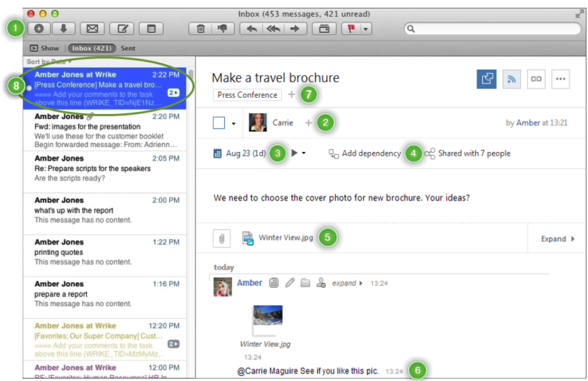Switch to the Sent tab
Screen dimensions: 588x381
[128, 48]
